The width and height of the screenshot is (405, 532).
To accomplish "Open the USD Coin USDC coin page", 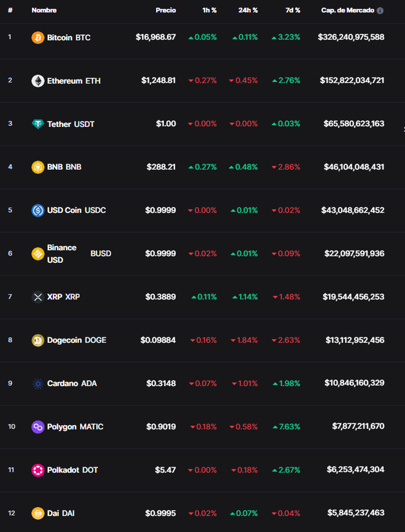I will point(77,210).
